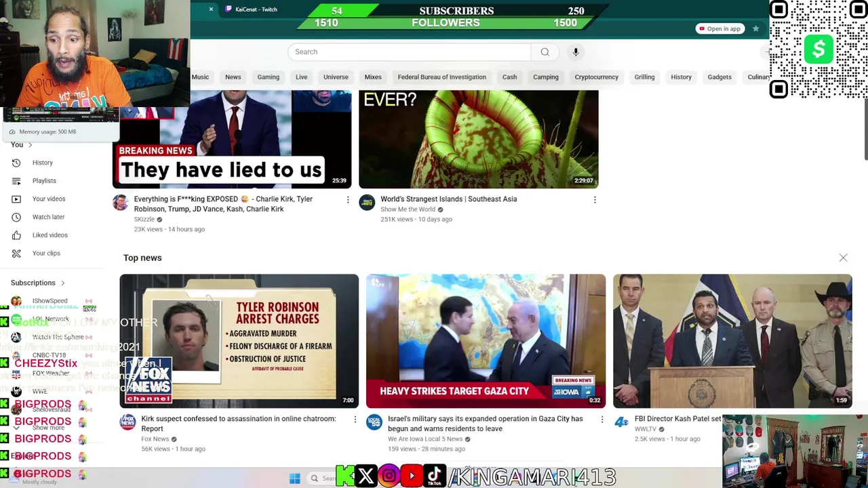Open IShowSpeed subscription
Viewport: 868px width, 488px height.
pyautogui.click(x=51, y=301)
